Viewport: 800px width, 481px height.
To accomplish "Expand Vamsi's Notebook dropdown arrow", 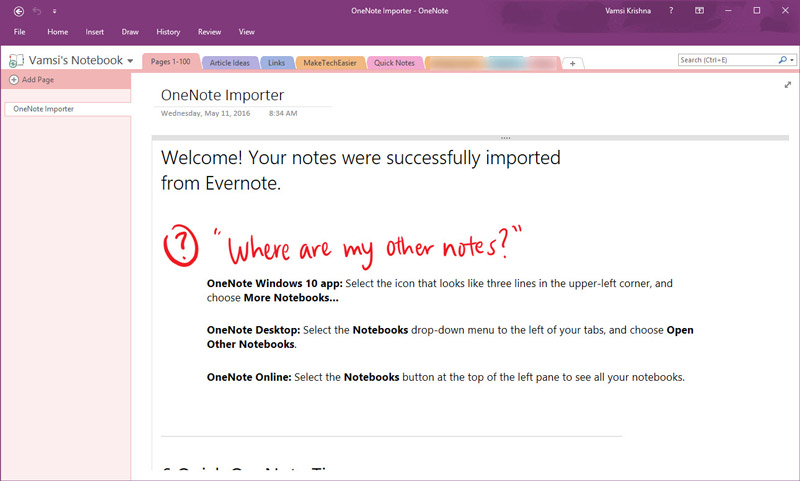I will [130, 61].
